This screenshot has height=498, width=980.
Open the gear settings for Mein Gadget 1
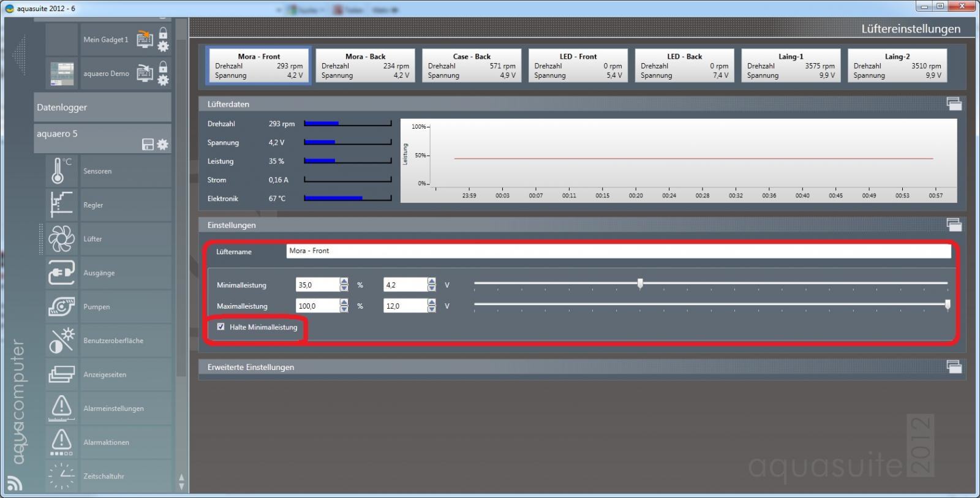pos(163,46)
